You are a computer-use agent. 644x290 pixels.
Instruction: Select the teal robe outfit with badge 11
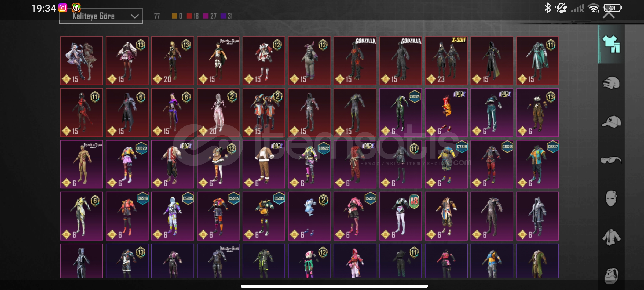click(x=537, y=61)
